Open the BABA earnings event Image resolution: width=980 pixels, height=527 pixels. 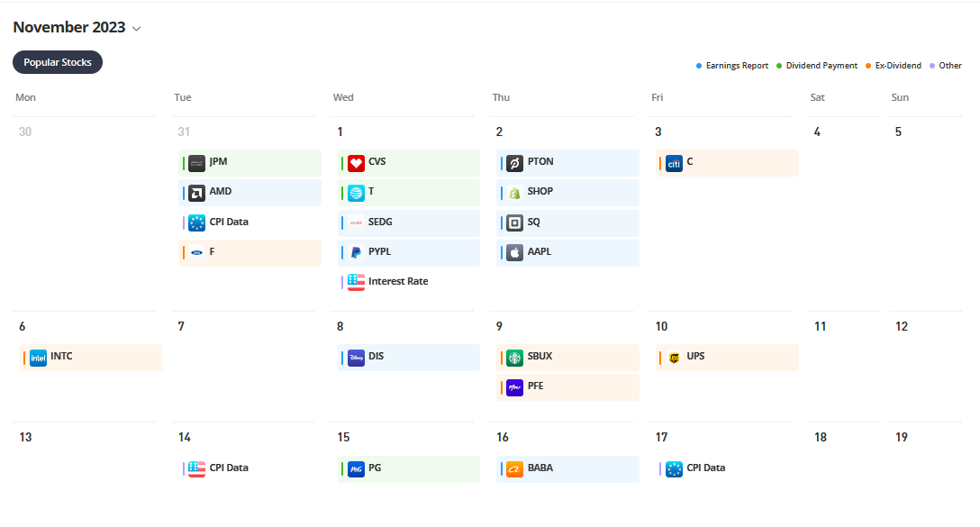click(x=567, y=468)
